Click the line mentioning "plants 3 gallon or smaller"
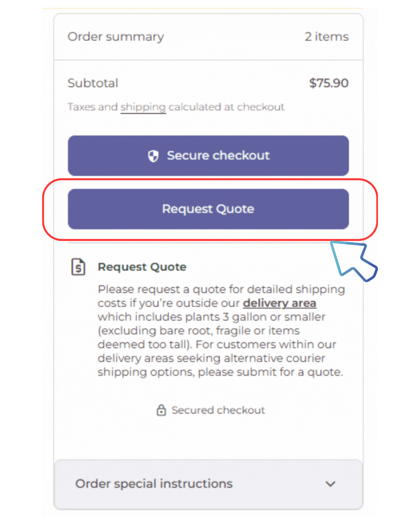Screen dimensions: 420x525 [212, 317]
